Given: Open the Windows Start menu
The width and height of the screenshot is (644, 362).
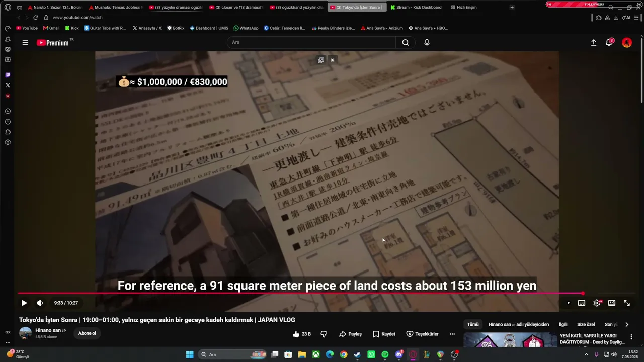Looking at the screenshot, I should pos(190,354).
